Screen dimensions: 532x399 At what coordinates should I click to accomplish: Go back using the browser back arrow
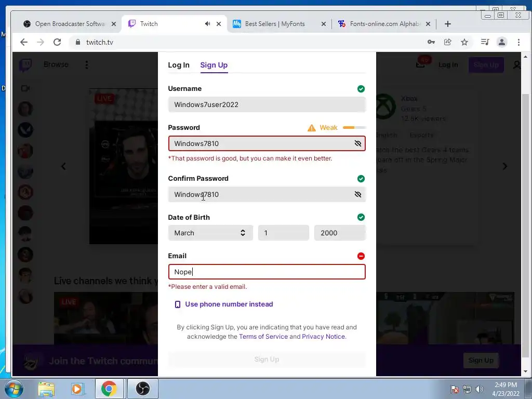(24, 42)
